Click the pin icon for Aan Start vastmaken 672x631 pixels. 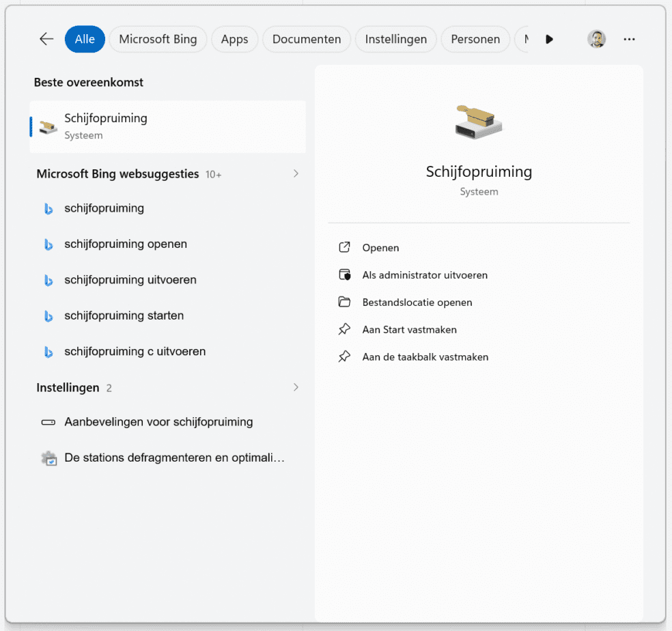click(344, 329)
